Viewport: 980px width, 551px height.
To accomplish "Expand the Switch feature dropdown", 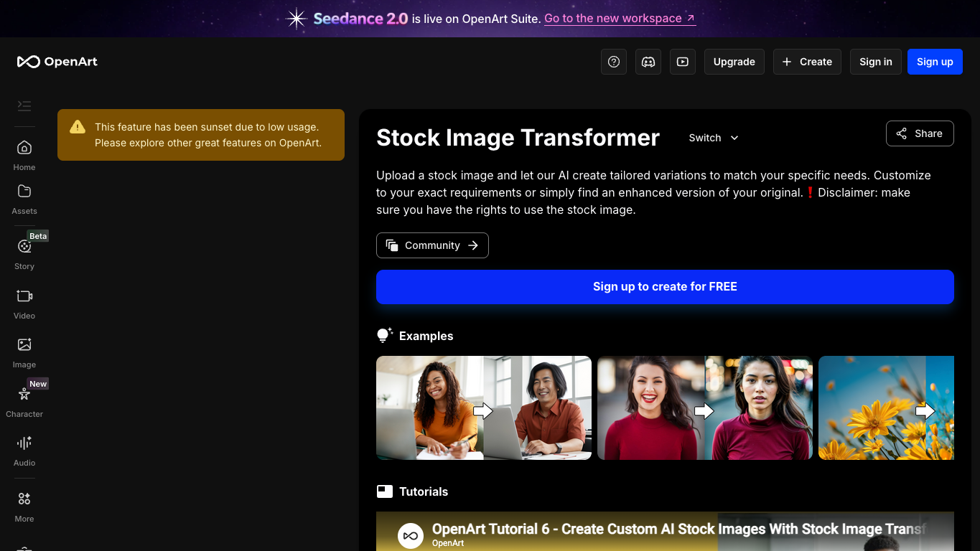I will point(714,138).
